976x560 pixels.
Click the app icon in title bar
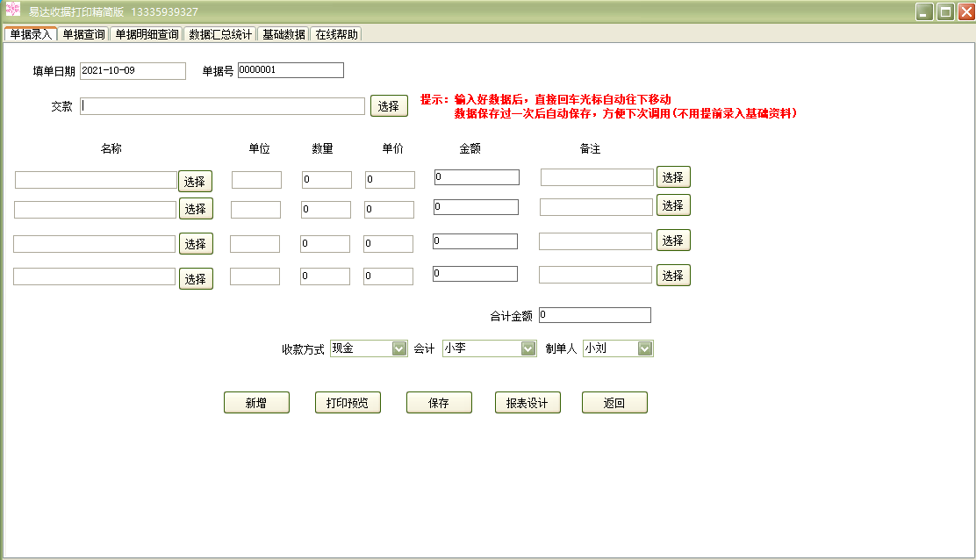click(13, 10)
